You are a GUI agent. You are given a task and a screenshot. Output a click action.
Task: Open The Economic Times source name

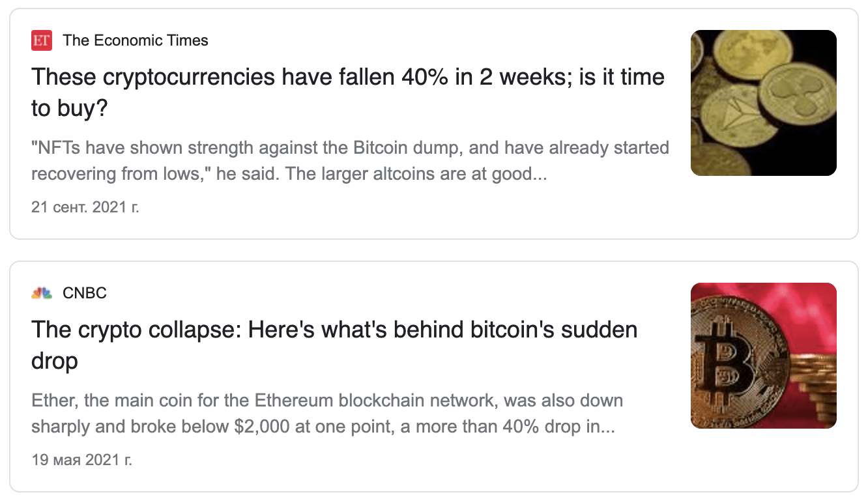coord(136,40)
